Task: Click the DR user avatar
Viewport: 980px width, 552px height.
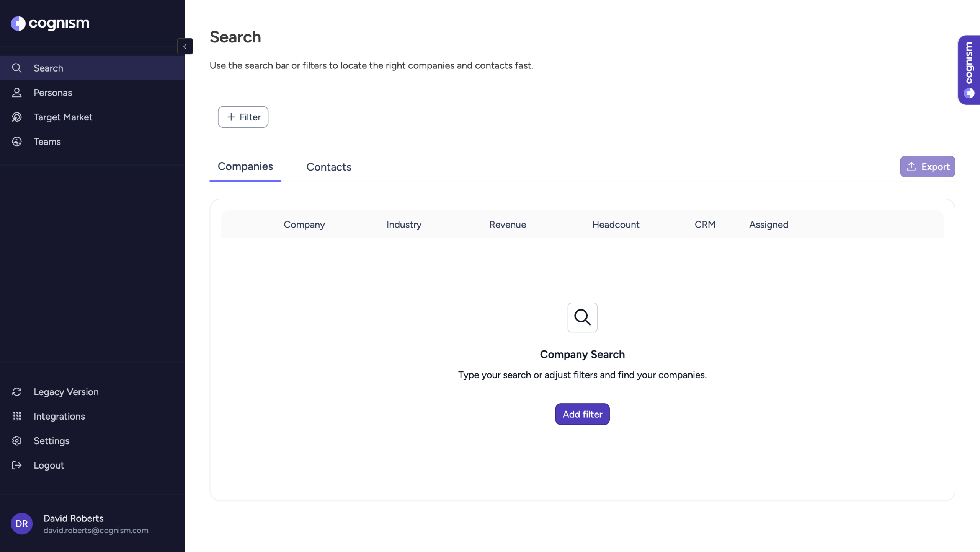Action: [x=22, y=524]
